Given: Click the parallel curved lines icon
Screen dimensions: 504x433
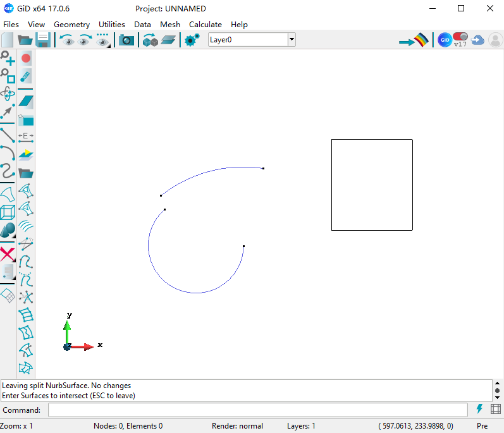Looking at the screenshot, I should (26, 226).
